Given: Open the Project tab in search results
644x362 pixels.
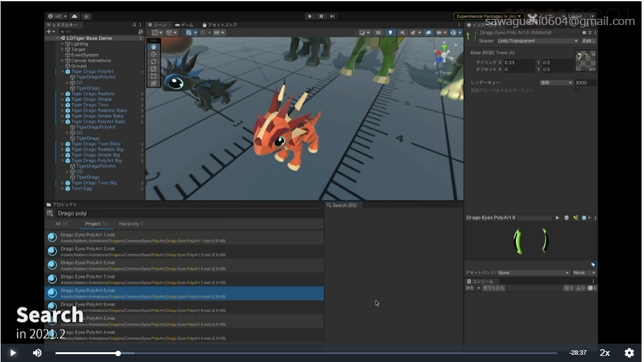Looking at the screenshot, I should tap(96, 224).
